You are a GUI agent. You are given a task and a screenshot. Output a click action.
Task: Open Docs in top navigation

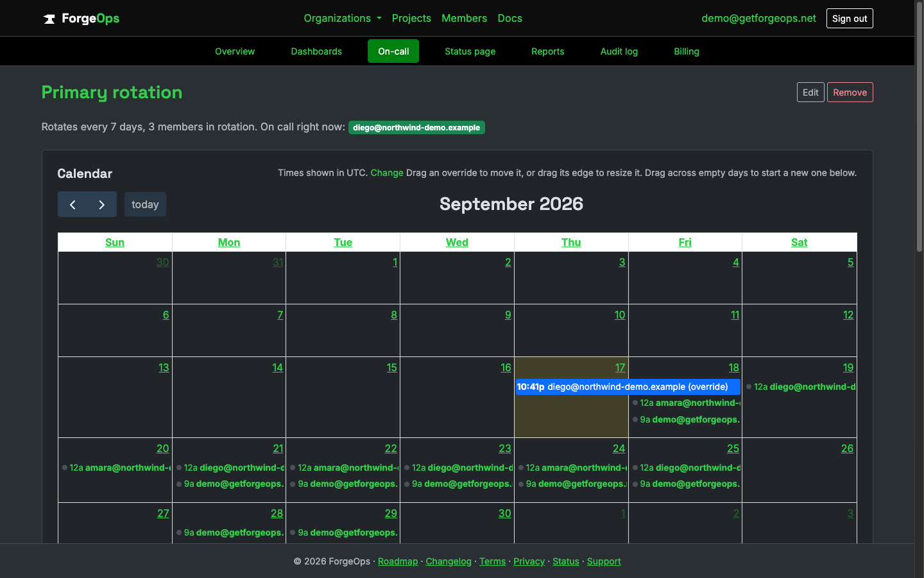pos(509,18)
